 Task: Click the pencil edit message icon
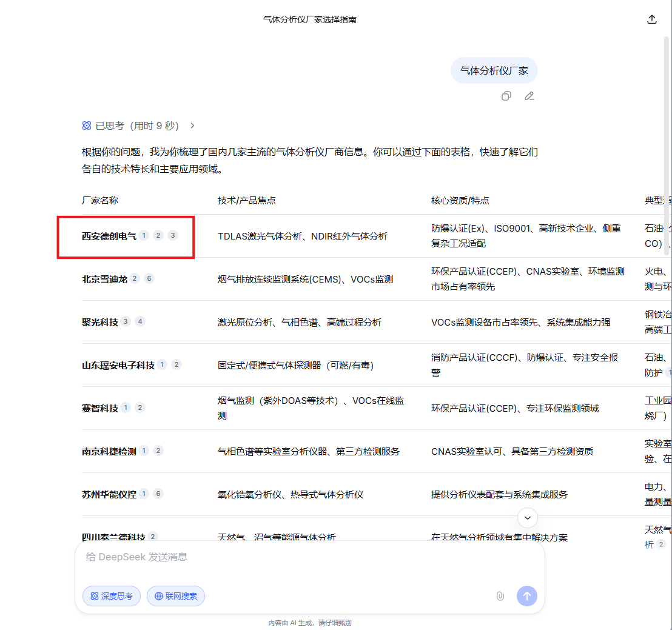(529, 96)
